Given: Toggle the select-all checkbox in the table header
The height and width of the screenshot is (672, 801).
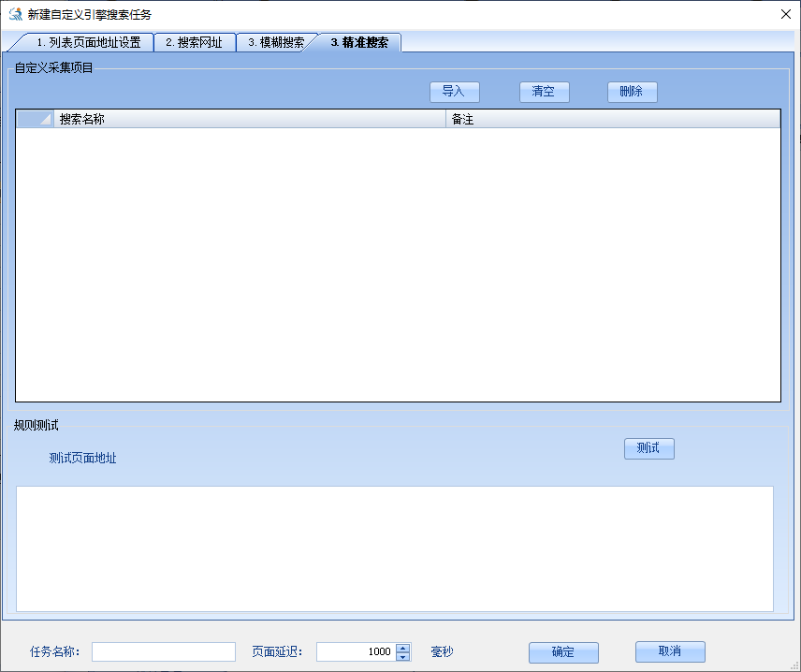Looking at the screenshot, I should click(x=34, y=118).
